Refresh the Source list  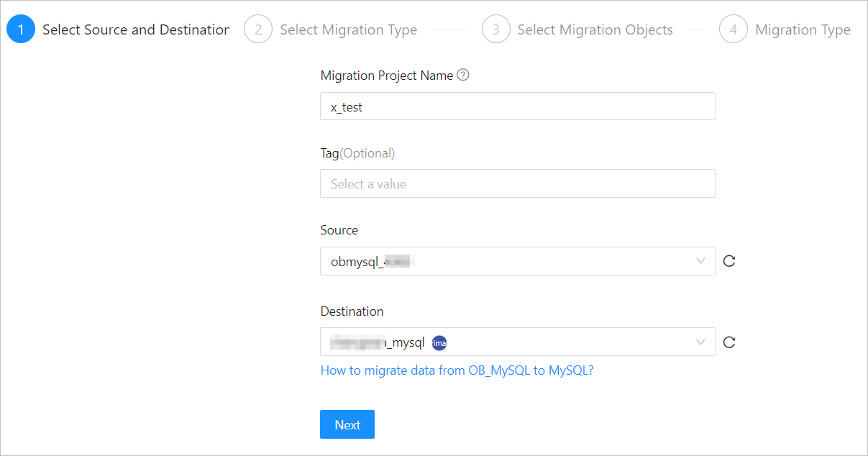point(728,261)
